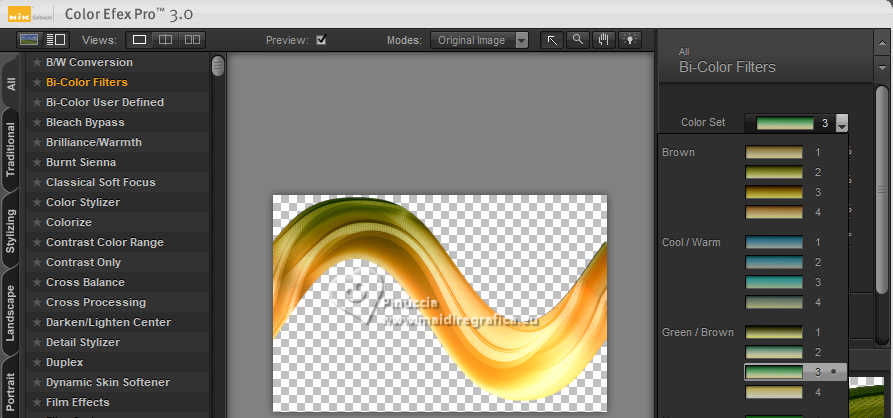Pick Green / Brown color set 1
Screen dimensions: 893x418
[774, 333]
